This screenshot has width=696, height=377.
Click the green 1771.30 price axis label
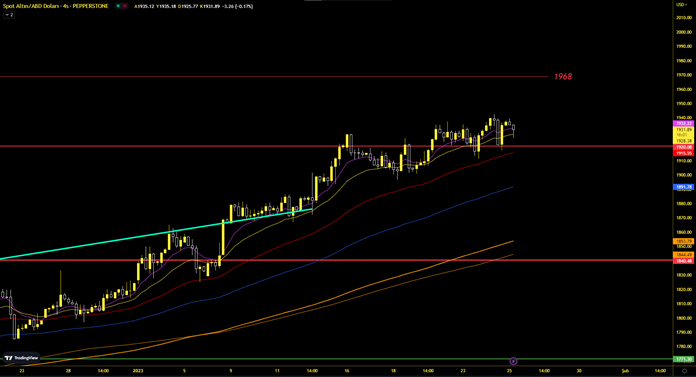[684, 359]
